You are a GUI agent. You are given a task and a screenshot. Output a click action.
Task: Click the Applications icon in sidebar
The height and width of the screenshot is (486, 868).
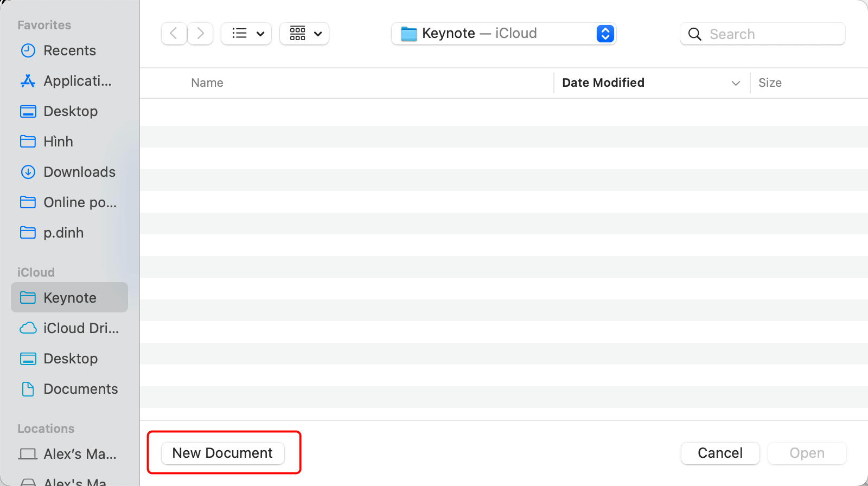point(28,81)
